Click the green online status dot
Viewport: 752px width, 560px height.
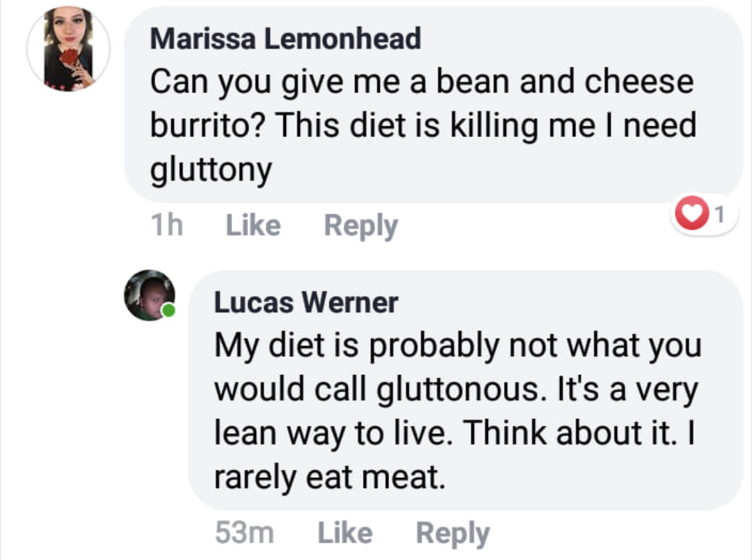(168, 311)
